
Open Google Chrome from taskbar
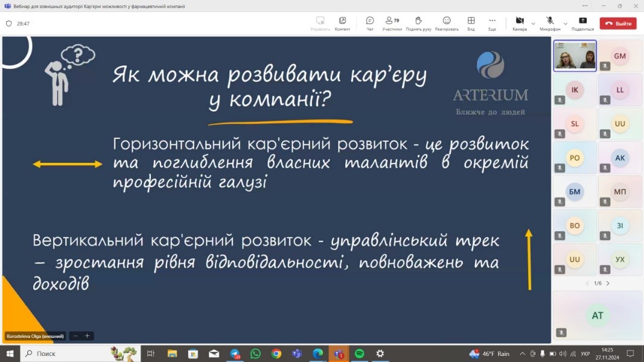[x=276, y=354]
